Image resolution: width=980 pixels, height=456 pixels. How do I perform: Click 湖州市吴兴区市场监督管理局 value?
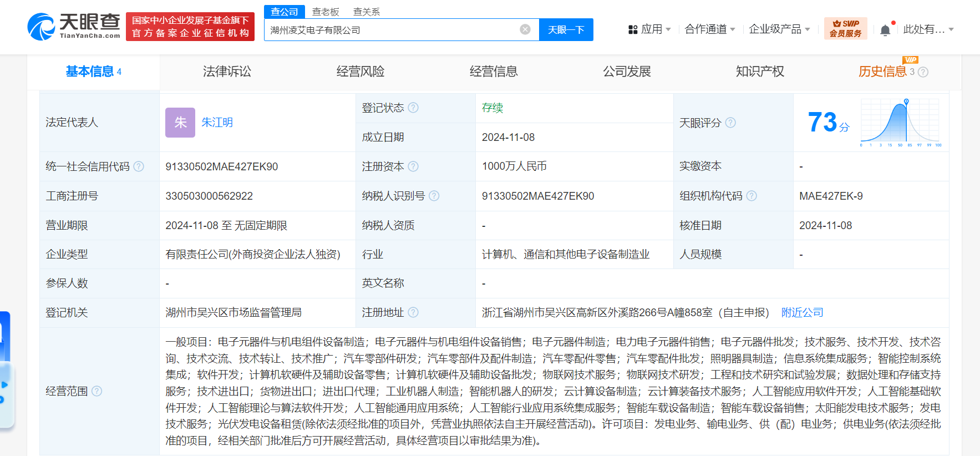click(x=233, y=312)
